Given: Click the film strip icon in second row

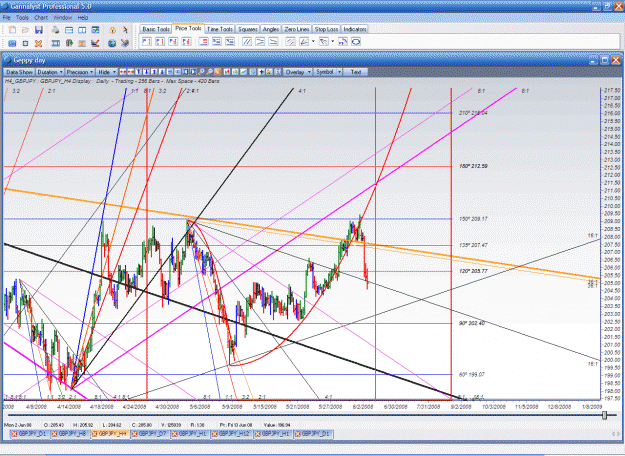Looking at the screenshot, I should [x=56, y=43].
